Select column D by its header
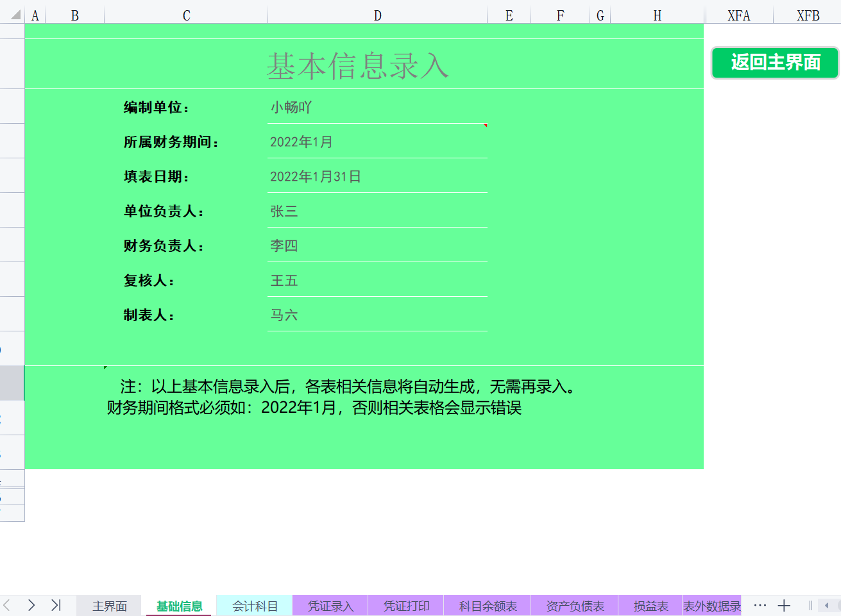The height and width of the screenshot is (616, 841). (377, 14)
